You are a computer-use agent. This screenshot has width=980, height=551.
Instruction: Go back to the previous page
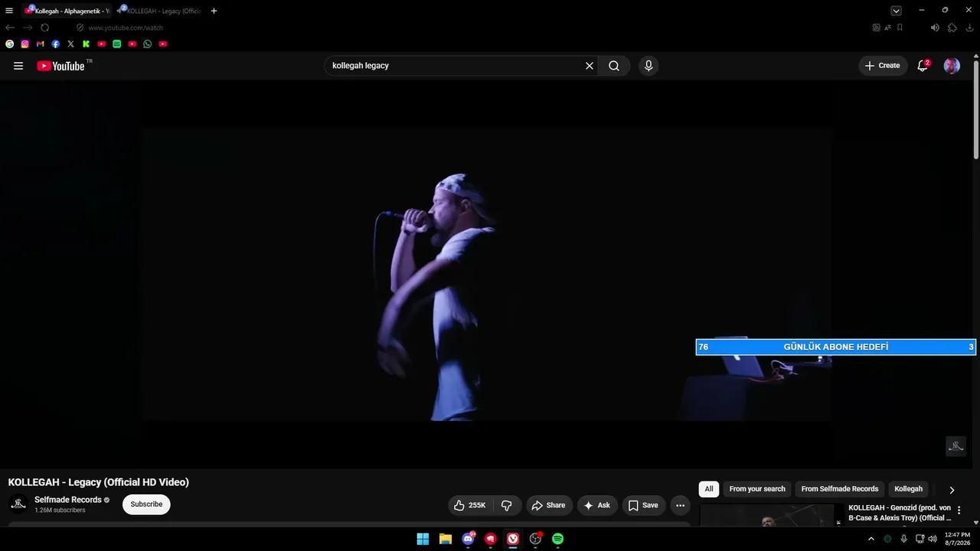tap(10, 28)
